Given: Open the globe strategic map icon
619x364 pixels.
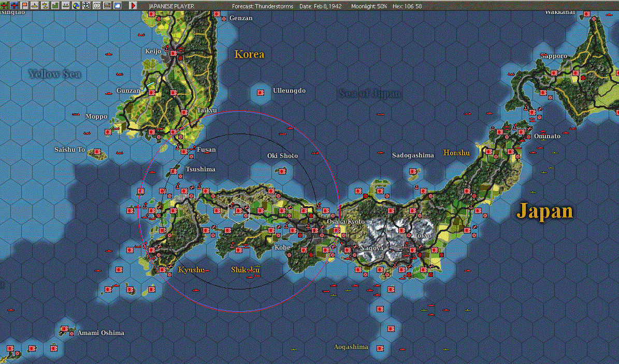Looking at the screenshot, I should (76, 6).
